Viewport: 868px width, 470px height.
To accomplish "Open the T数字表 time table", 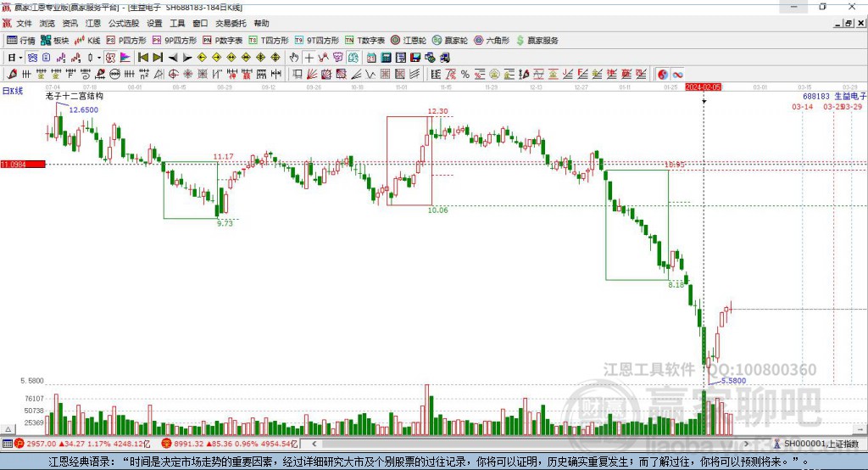I will (x=364, y=41).
